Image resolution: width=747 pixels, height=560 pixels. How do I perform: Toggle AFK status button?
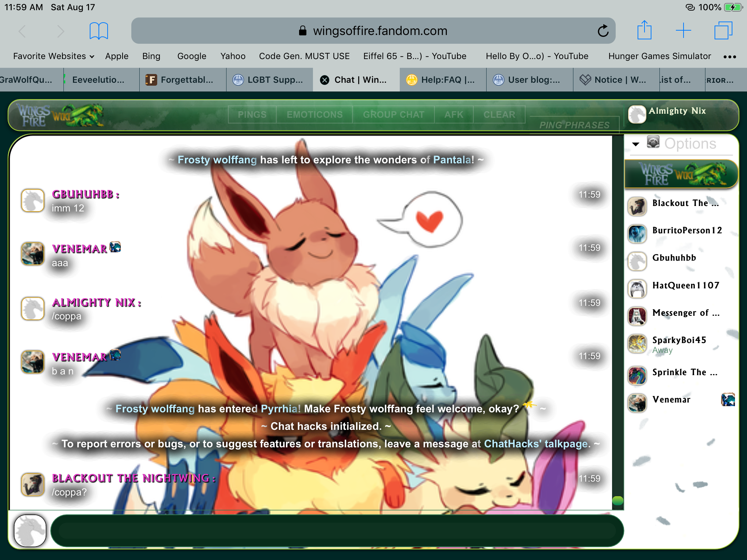(x=453, y=114)
